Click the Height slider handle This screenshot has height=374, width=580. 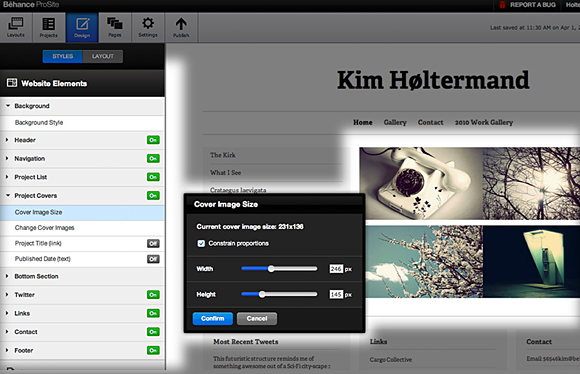[x=262, y=294]
